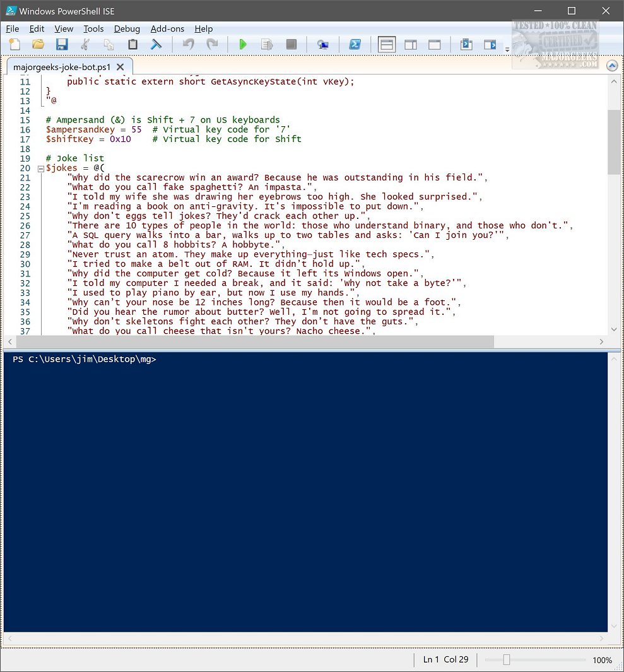Open the Add-ons menu
Screen dimensions: 624x672
click(167, 29)
